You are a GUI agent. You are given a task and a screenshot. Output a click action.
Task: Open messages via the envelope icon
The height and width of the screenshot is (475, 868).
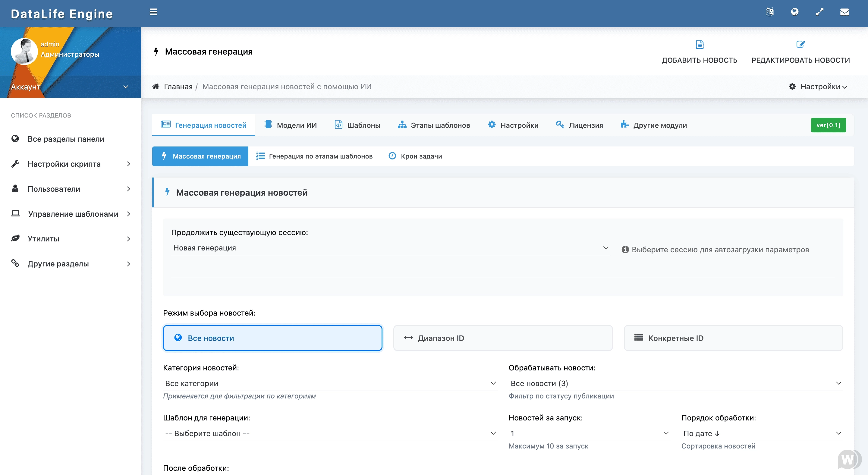[x=844, y=12]
